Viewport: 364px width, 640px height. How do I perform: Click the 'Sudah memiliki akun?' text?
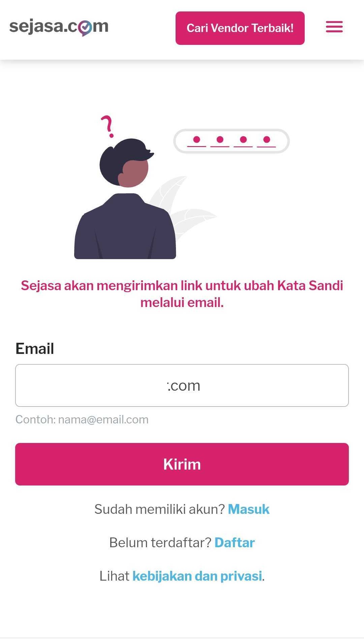pyautogui.click(x=159, y=509)
